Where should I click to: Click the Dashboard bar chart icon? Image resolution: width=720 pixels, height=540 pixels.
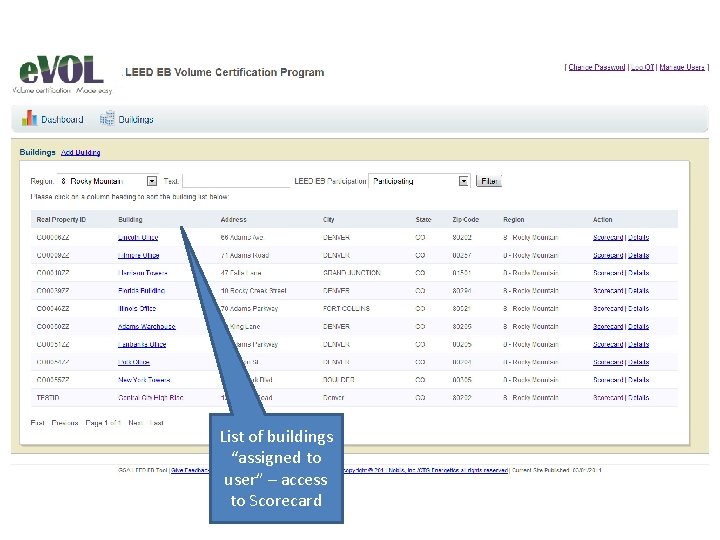(x=29, y=118)
